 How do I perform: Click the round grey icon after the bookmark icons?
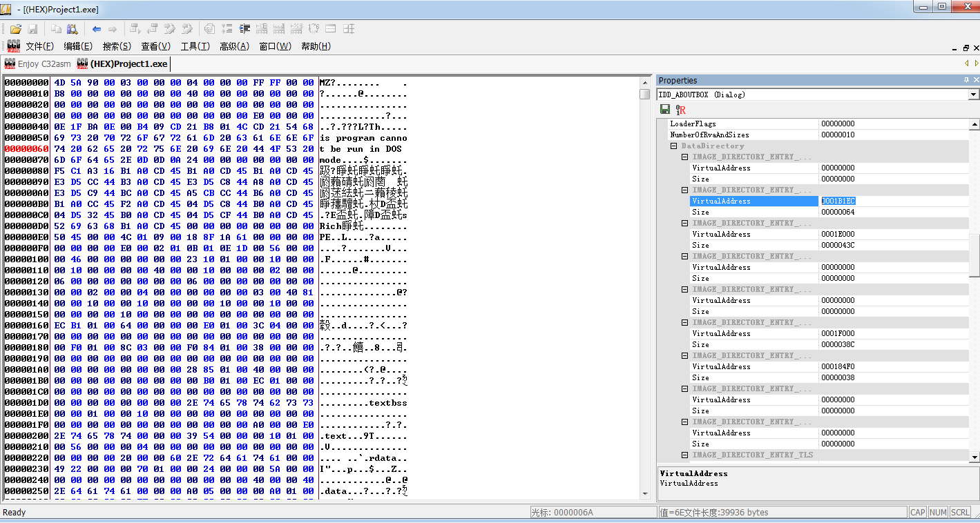point(209,29)
